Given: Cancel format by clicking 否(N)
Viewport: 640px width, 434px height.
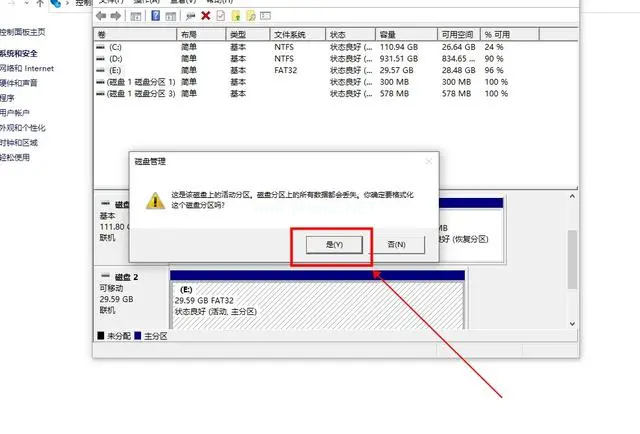Looking at the screenshot, I should point(395,245).
